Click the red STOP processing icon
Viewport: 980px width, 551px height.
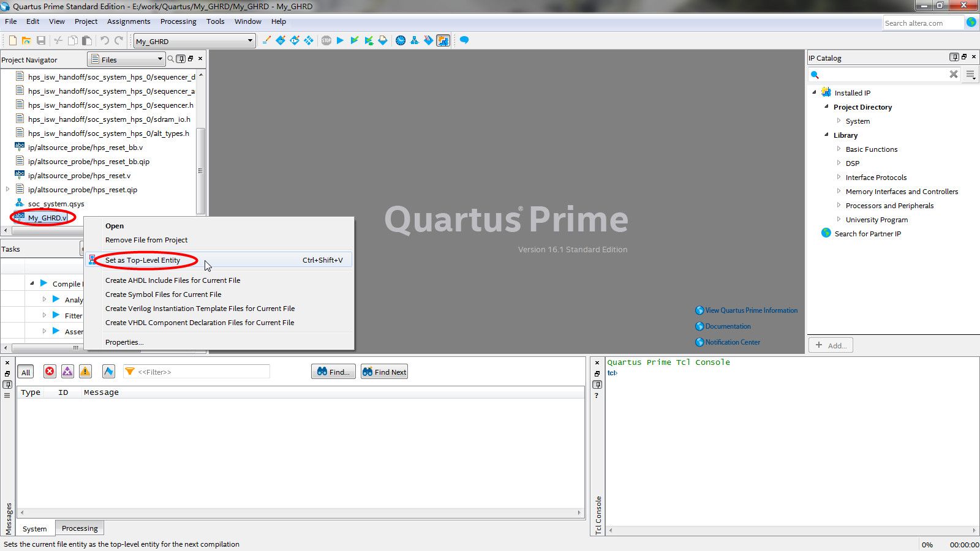coord(326,40)
